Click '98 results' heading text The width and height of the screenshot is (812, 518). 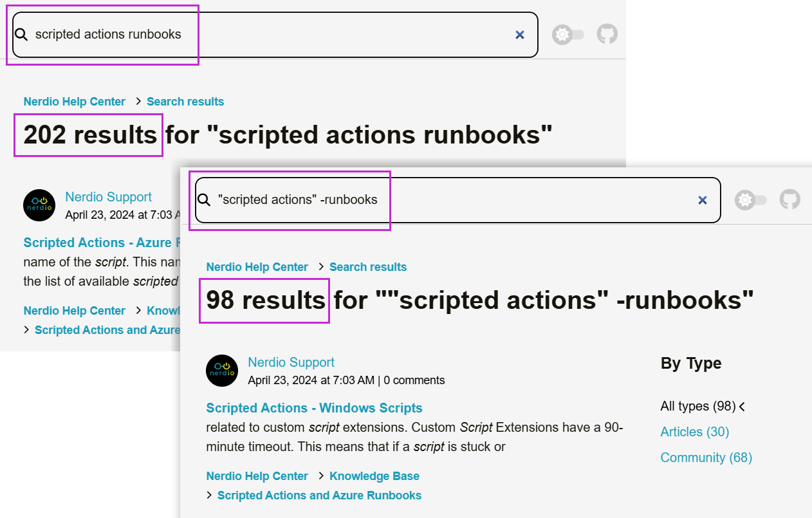(266, 301)
